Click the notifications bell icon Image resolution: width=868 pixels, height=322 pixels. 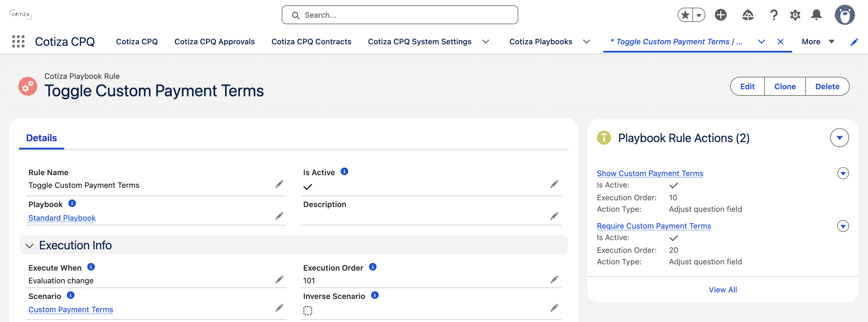click(816, 15)
